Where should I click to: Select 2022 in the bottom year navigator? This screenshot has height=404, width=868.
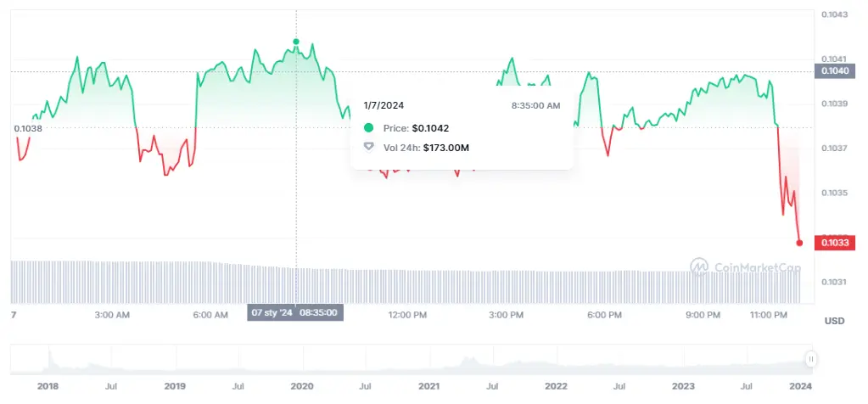click(556, 386)
